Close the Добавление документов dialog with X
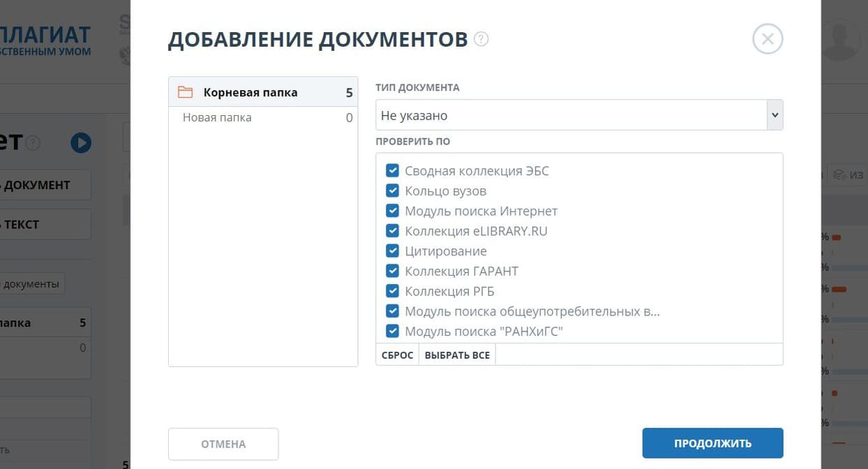The image size is (868, 469). tap(768, 39)
